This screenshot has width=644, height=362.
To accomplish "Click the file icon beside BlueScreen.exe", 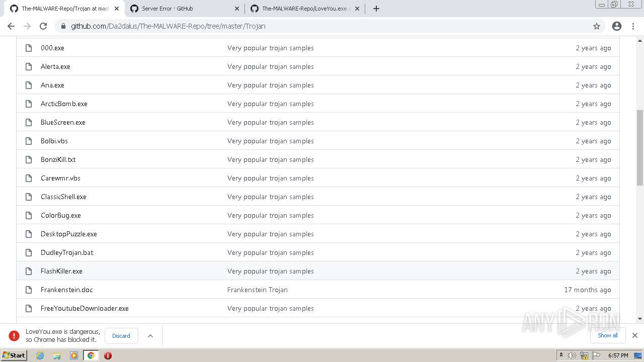I will click(29, 122).
